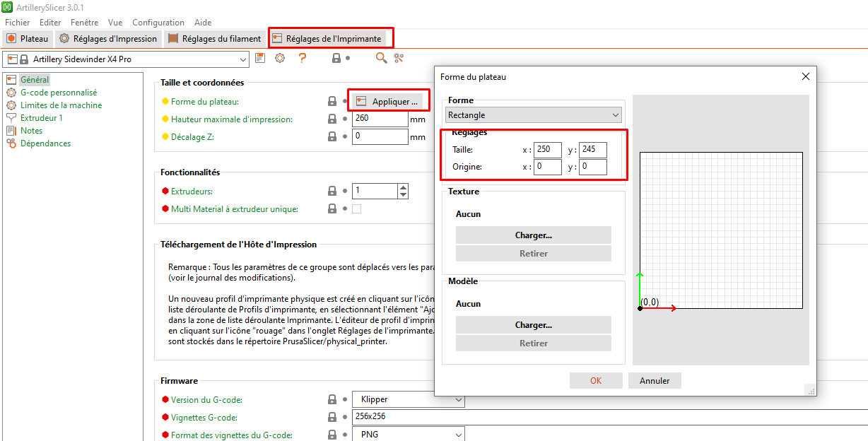Click the Hauteur maximale d'impression field
This screenshot has height=441, width=868.
click(380, 119)
